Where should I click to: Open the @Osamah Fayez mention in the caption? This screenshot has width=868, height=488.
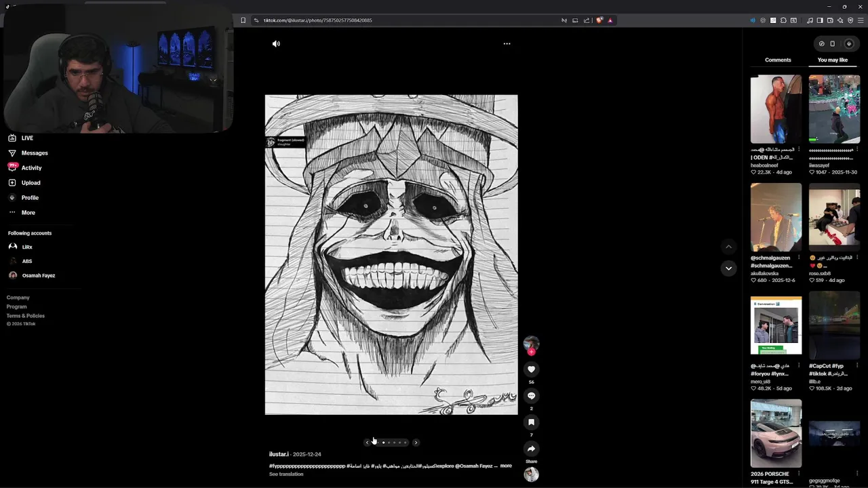tap(474, 466)
